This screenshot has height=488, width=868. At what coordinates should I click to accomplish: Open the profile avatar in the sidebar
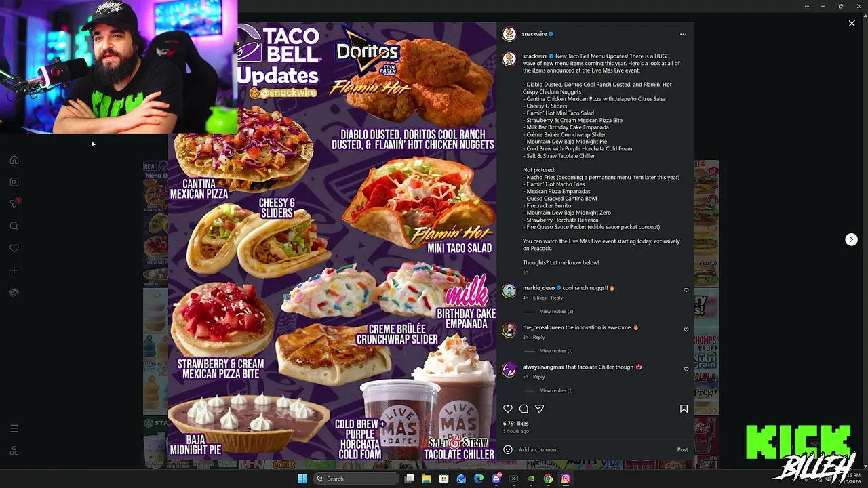point(14,292)
